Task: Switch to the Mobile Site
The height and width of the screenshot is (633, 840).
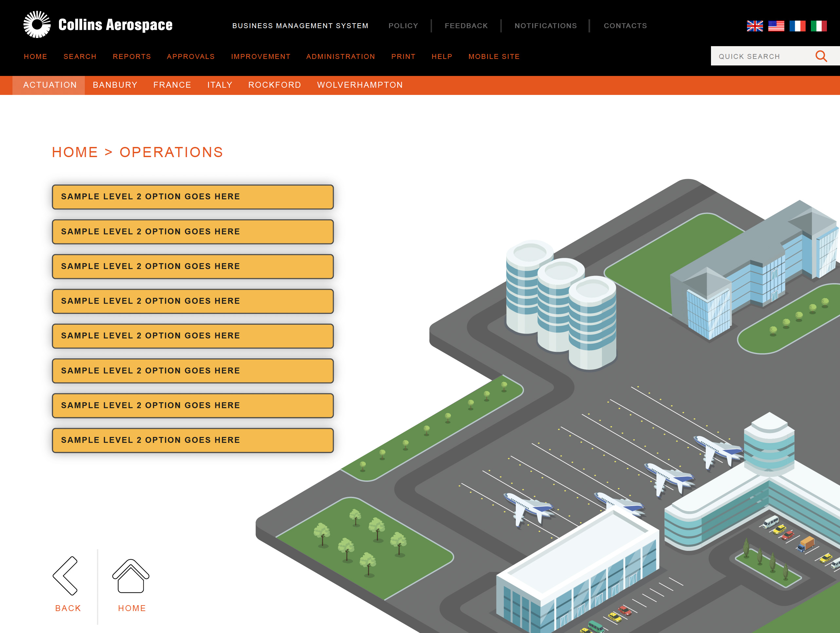Action: [x=494, y=57]
